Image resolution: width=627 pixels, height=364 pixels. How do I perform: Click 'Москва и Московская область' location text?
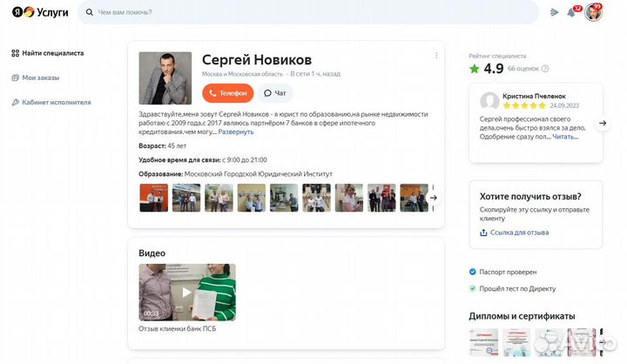[x=242, y=74]
